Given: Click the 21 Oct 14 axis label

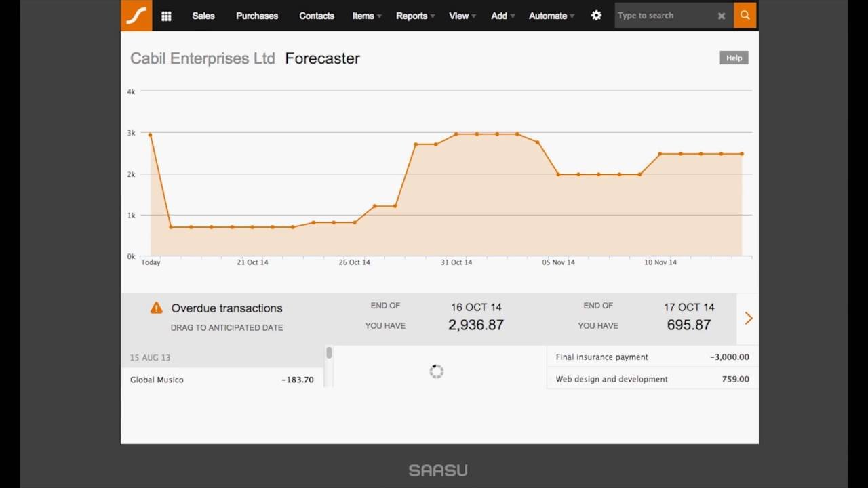Looking at the screenshot, I should pos(252,262).
